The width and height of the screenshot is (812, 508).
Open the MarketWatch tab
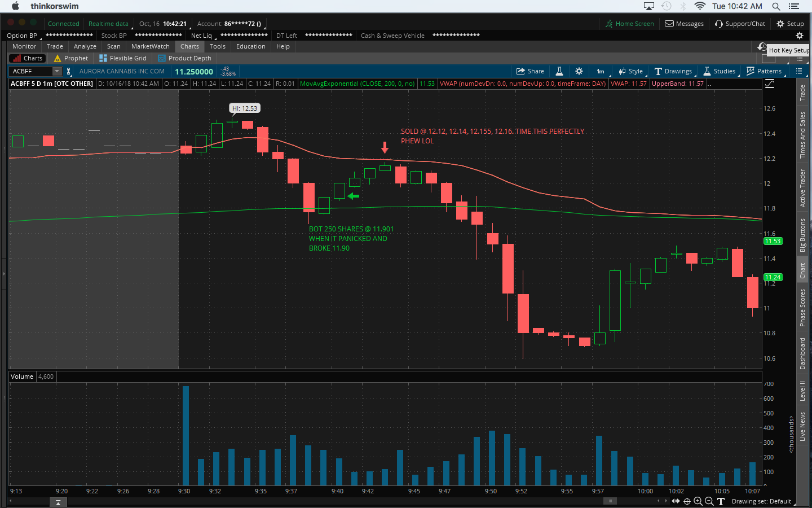click(x=151, y=46)
